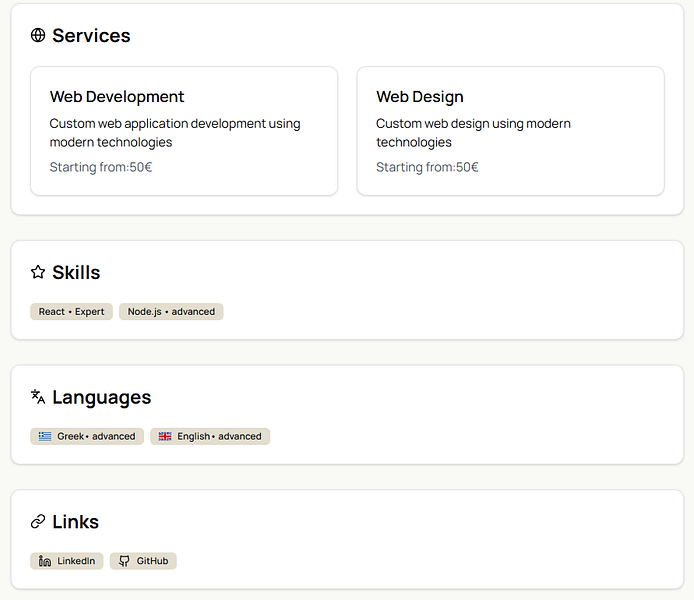Open the Web Development service card
The image size is (694, 600).
coord(184,131)
